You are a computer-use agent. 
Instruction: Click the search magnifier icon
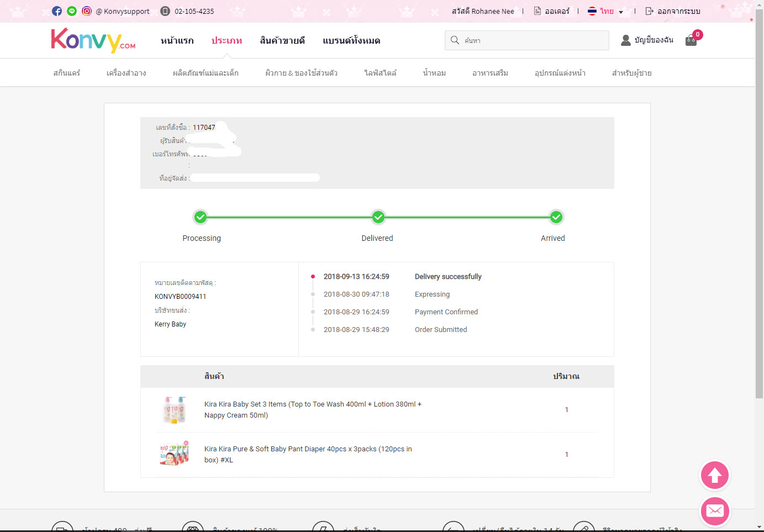455,40
